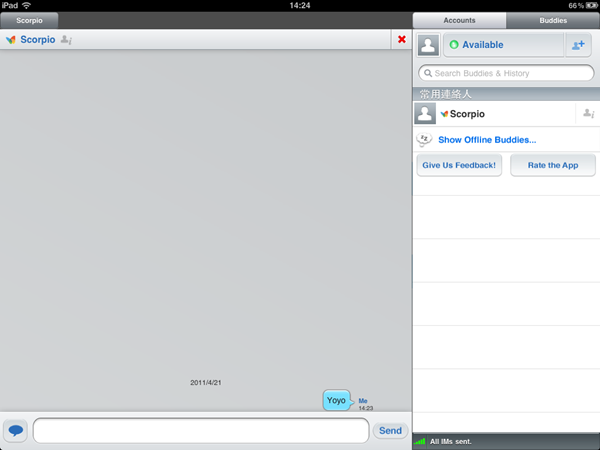Click the green Available status icon

pos(454,45)
